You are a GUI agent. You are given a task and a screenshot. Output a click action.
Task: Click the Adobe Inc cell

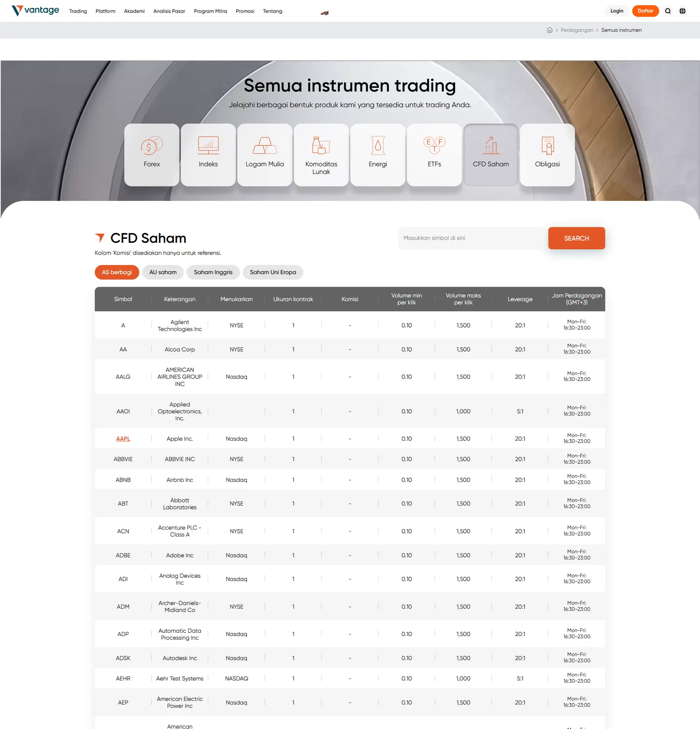180,555
